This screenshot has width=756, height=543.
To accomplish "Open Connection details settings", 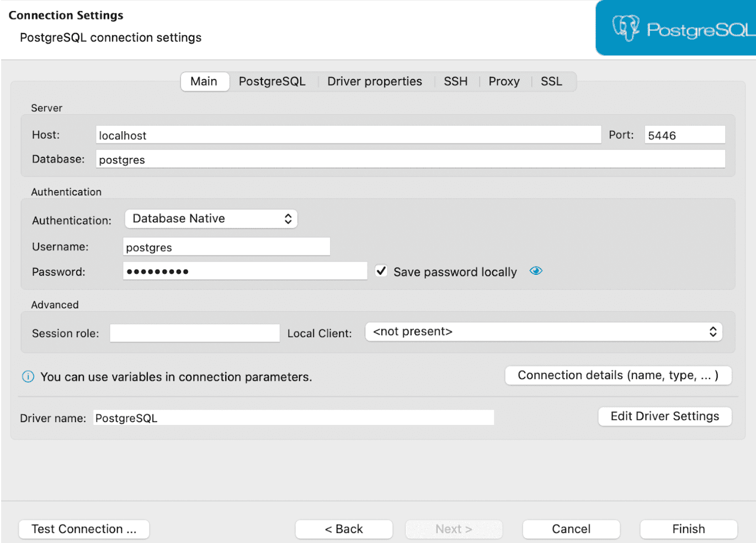I will [617, 375].
